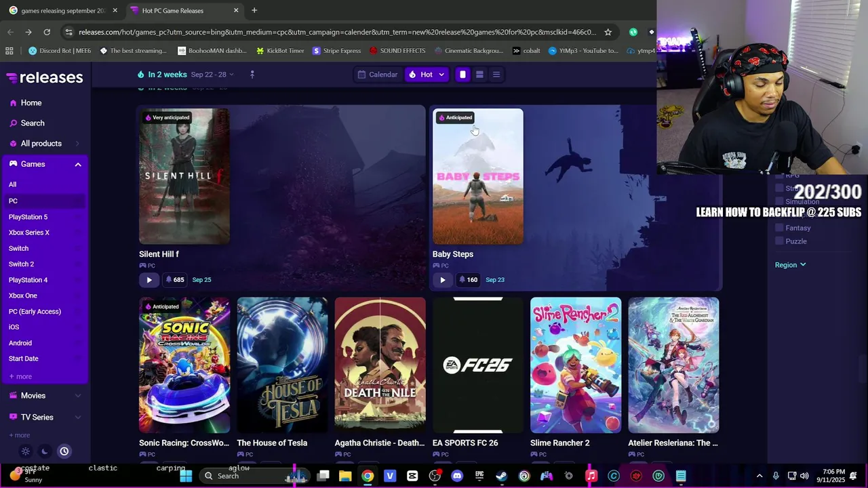
Task: Check the Fantasy genre filter
Action: pyautogui.click(x=779, y=228)
